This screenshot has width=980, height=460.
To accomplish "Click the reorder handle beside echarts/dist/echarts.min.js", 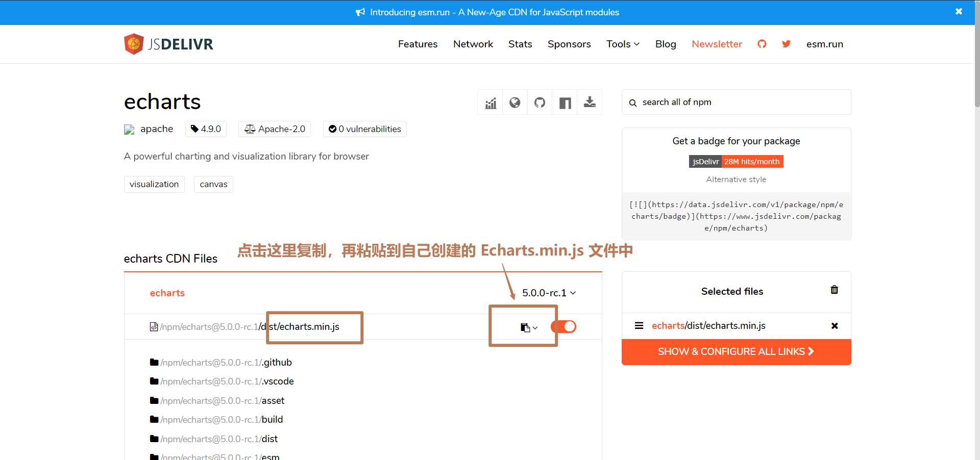I will click(x=639, y=325).
